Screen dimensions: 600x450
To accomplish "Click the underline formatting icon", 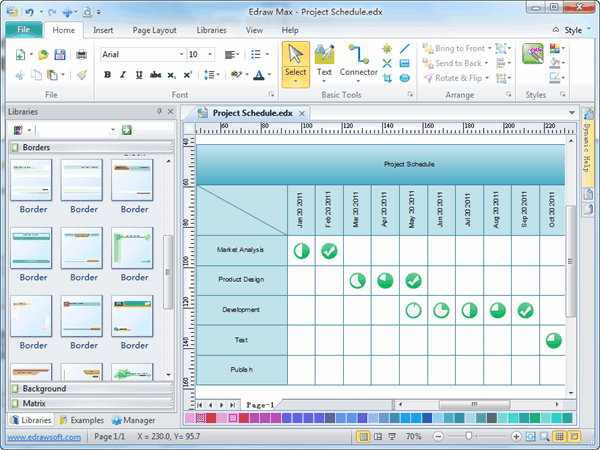I will 138,74.
